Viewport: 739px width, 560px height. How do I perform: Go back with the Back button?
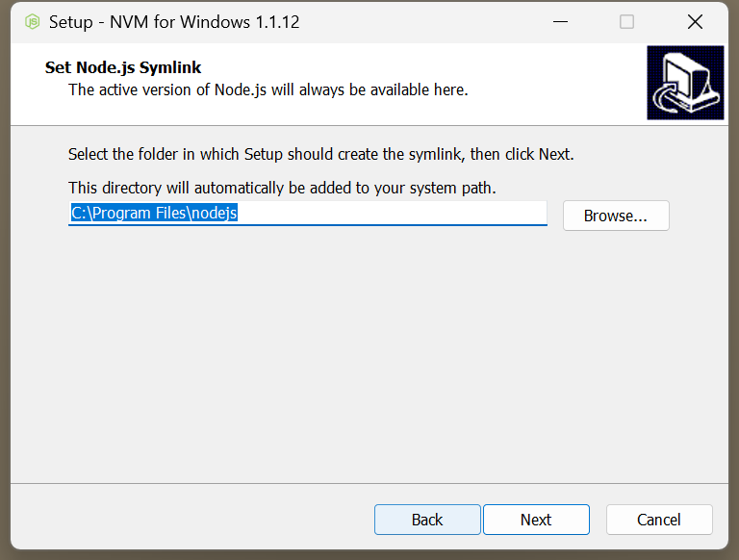(x=427, y=520)
